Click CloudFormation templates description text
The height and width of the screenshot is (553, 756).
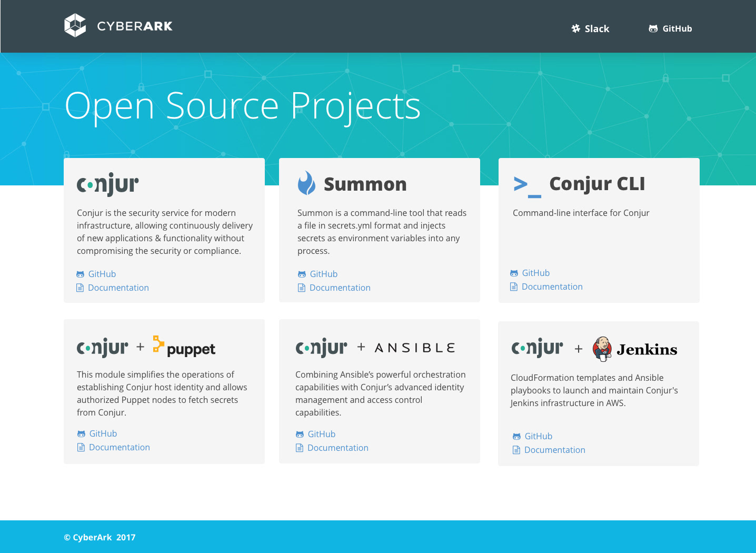pos(594,390)
